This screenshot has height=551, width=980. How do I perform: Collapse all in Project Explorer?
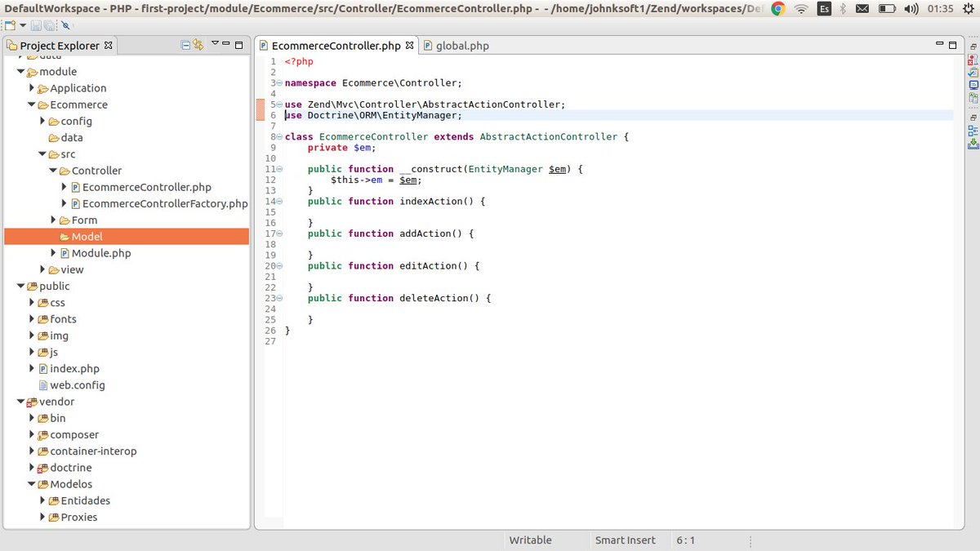pos(185,45)
